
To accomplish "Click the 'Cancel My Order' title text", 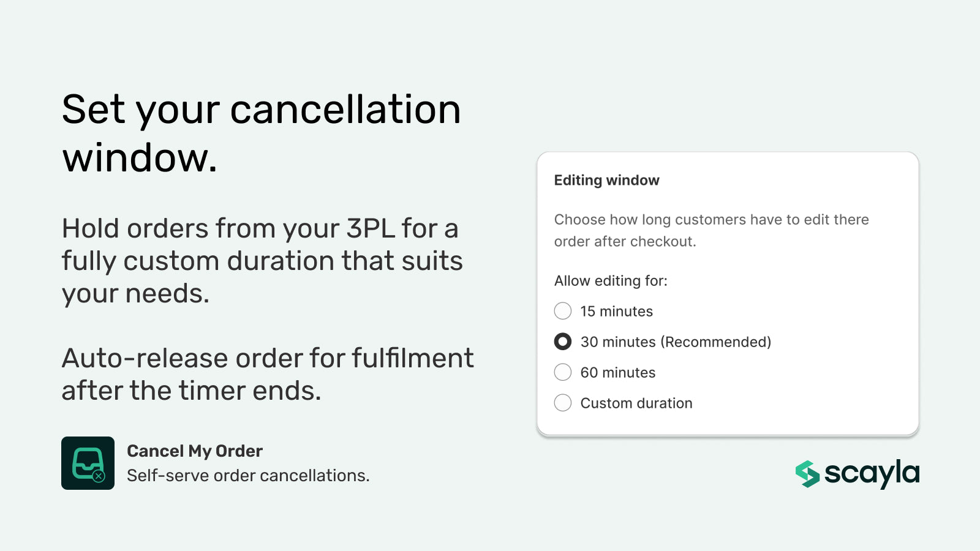I will [x=195, y=451].
